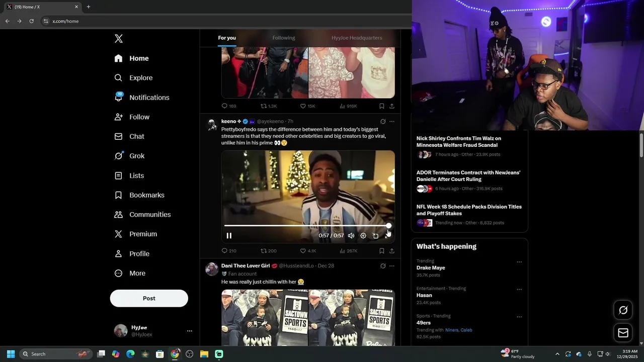Open the floating Grok button
The height and width of the screenshot is (362, 644).
click(x=623, y=310)
